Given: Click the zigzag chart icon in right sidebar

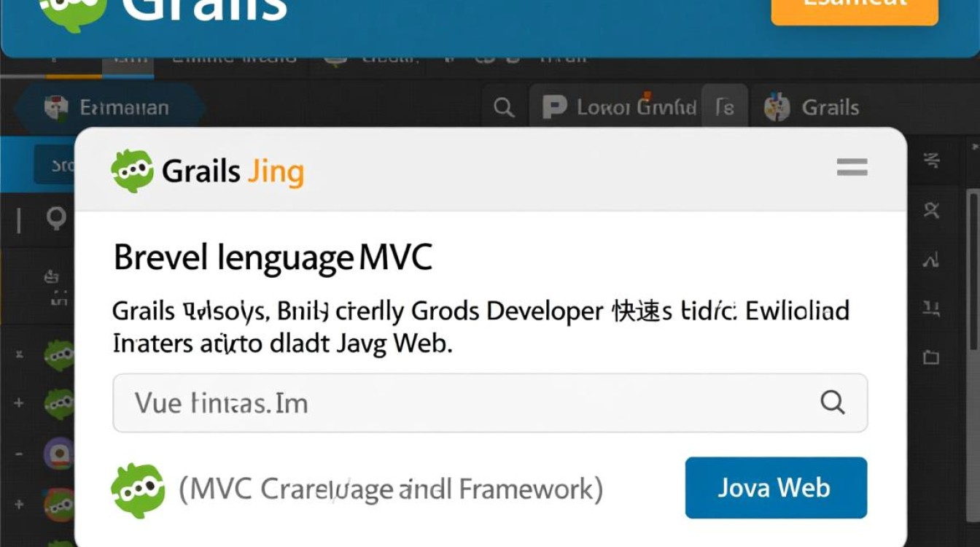Looking at the screenshot, I should tap(931, 259).
